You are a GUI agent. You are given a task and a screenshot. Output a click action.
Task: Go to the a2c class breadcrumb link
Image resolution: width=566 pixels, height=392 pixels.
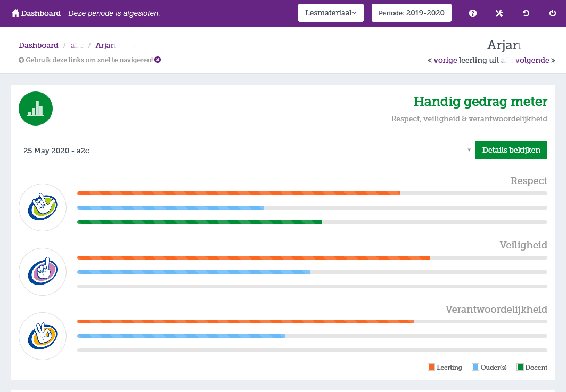pyautogui.click(x=77, y=45)
